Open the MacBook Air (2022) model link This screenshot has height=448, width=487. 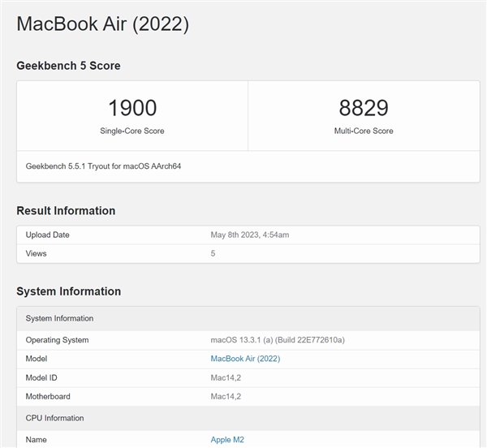pos(245,359)
